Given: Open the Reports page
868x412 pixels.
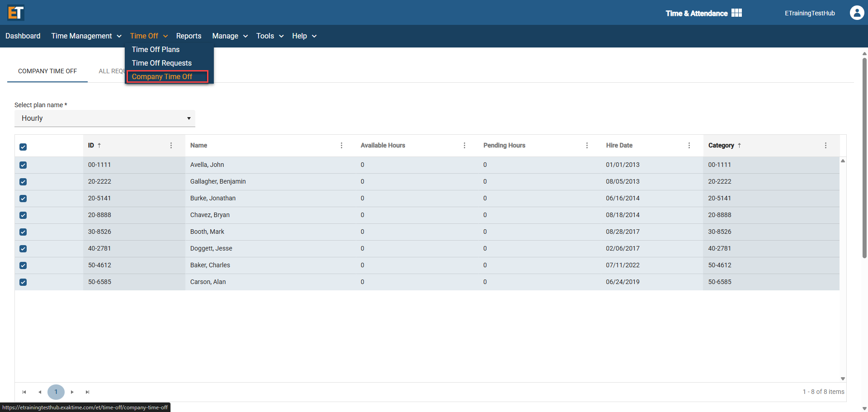Looking at the screenshot, I should tap(189, 36).
